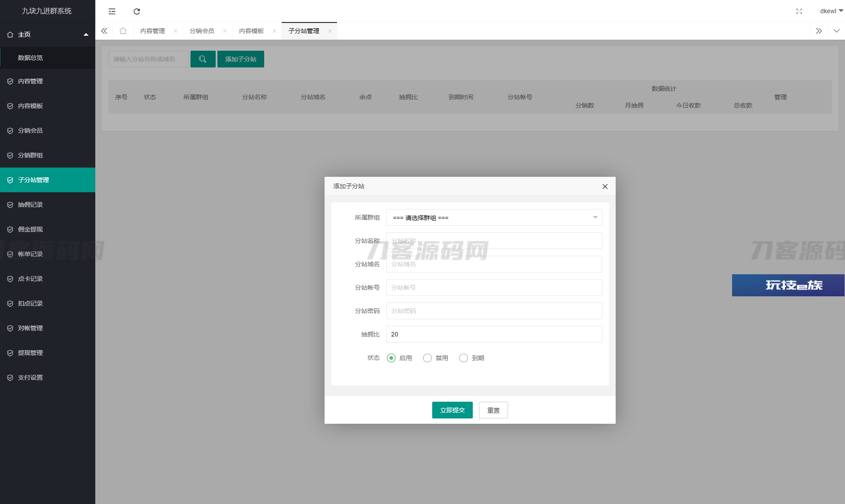845x504 pixels.
Task: Open 分销会员 in the sidebar
Action: pyautogui.click(x=48, y=131)
